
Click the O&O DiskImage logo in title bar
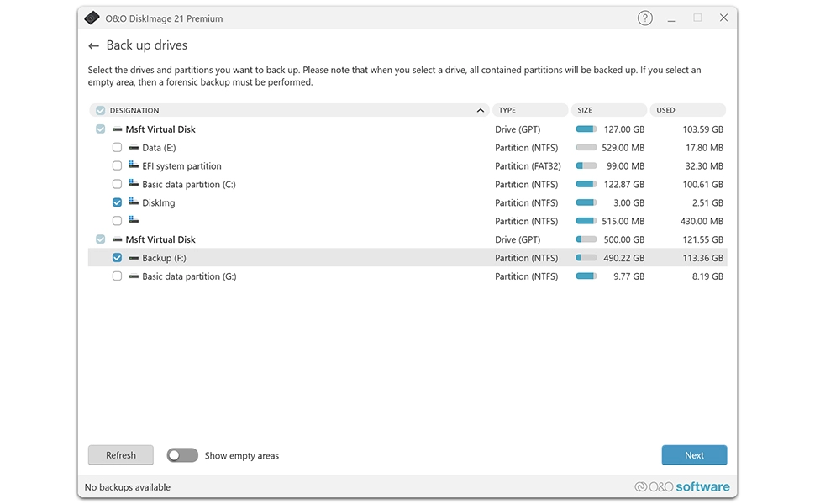point(92,17)
